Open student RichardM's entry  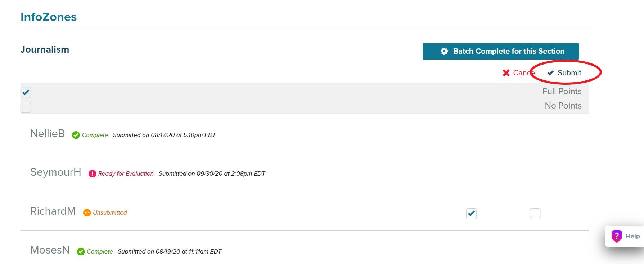click(x=53, y=211)
